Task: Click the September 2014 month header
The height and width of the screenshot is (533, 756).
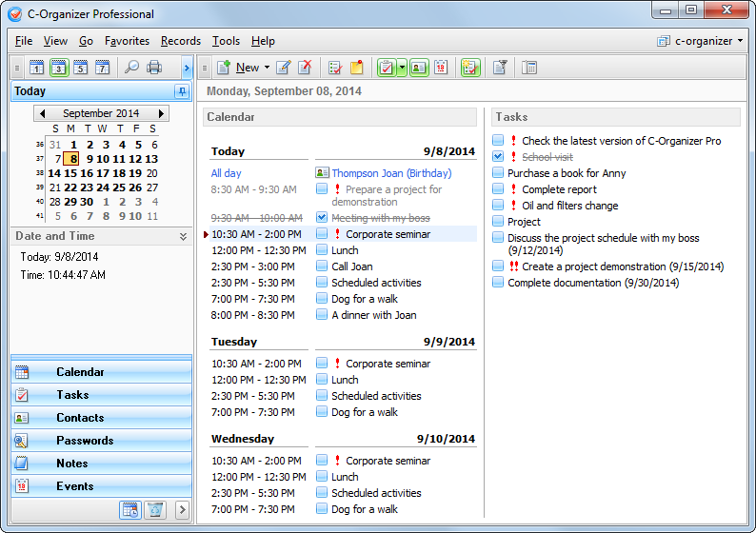Action: click(x=101, y=113)
